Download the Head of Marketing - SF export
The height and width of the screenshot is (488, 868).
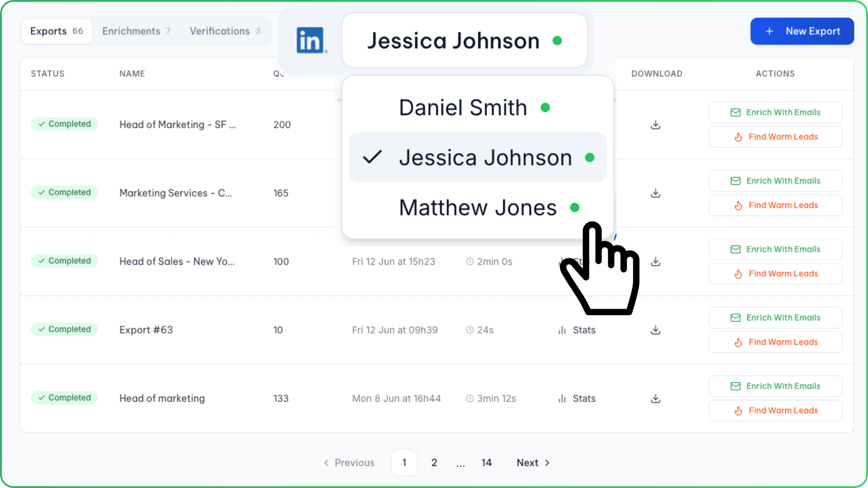pos(656,125)
